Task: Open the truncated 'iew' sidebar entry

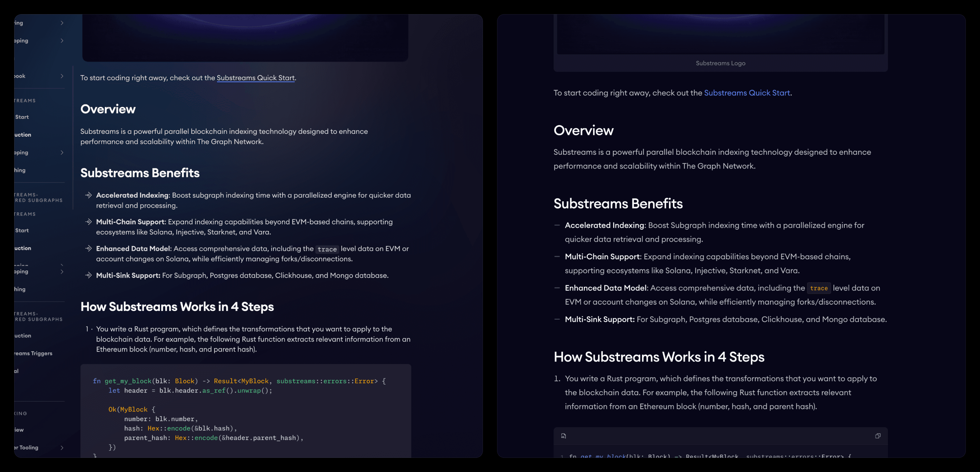Action: pyautogui.click(x=19, y=430)
